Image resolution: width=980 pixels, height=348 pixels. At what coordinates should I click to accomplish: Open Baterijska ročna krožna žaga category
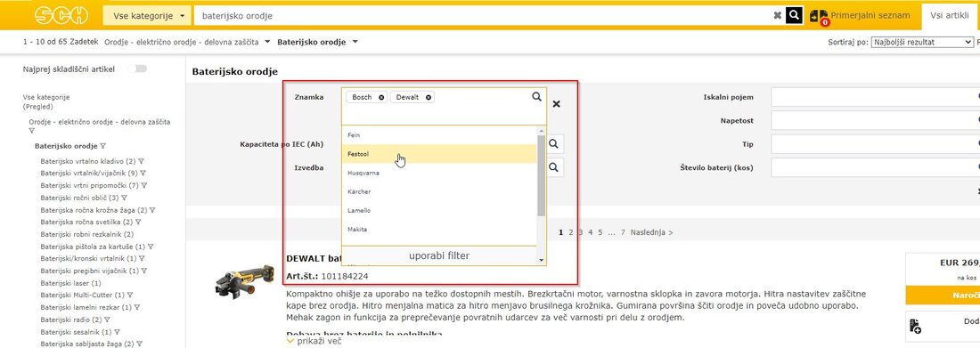[94, 210]
